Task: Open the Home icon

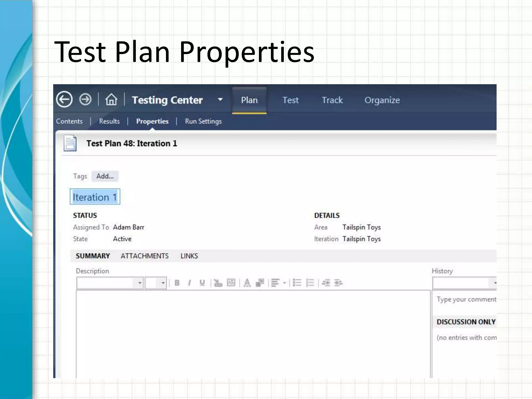Action: (111, 99)
